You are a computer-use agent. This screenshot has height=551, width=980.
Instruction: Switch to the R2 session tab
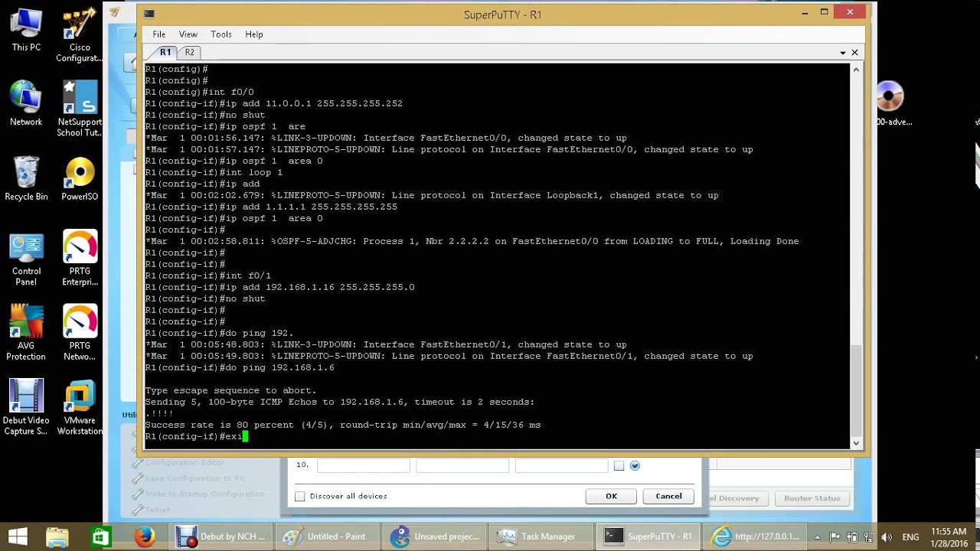coord(189,52)
